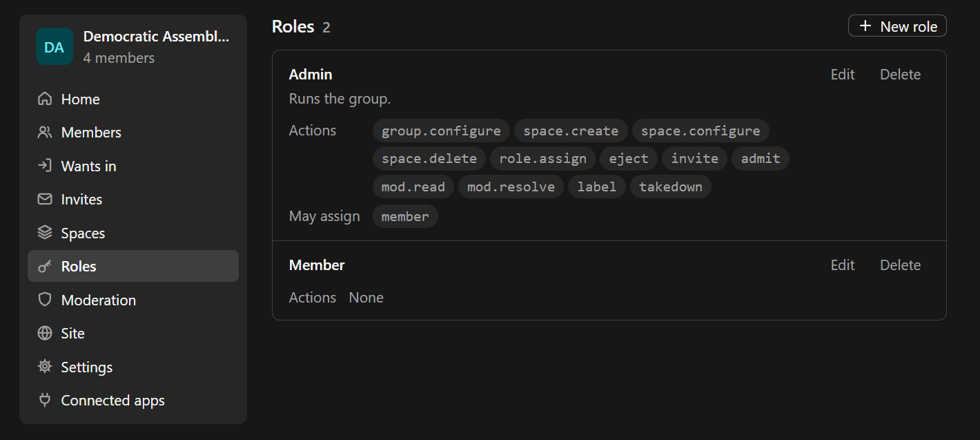Image resolution: width=980 pixels, height=440 pixels.
Task: Open the Home page
Action: 133,99
